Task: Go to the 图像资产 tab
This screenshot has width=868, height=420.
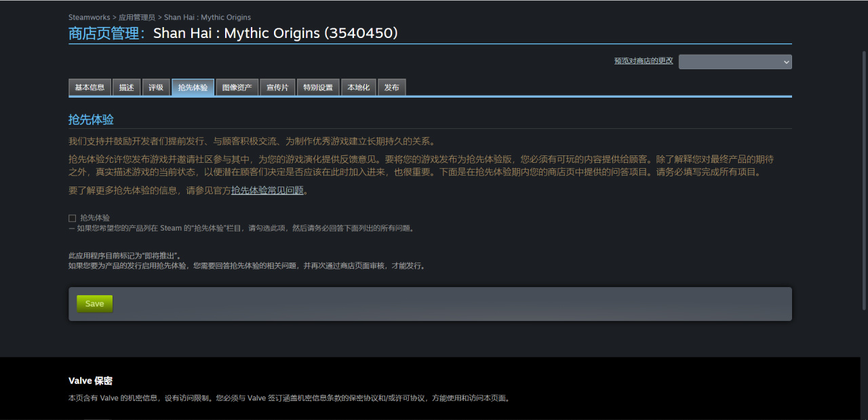Action: click(x=237, y=88)
